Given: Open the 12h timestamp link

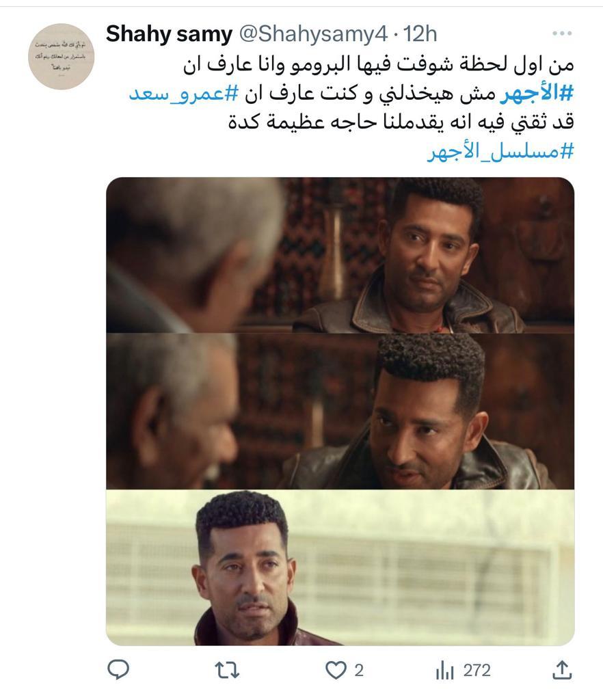Looking at the screenshot, I should tap(420, 34).
